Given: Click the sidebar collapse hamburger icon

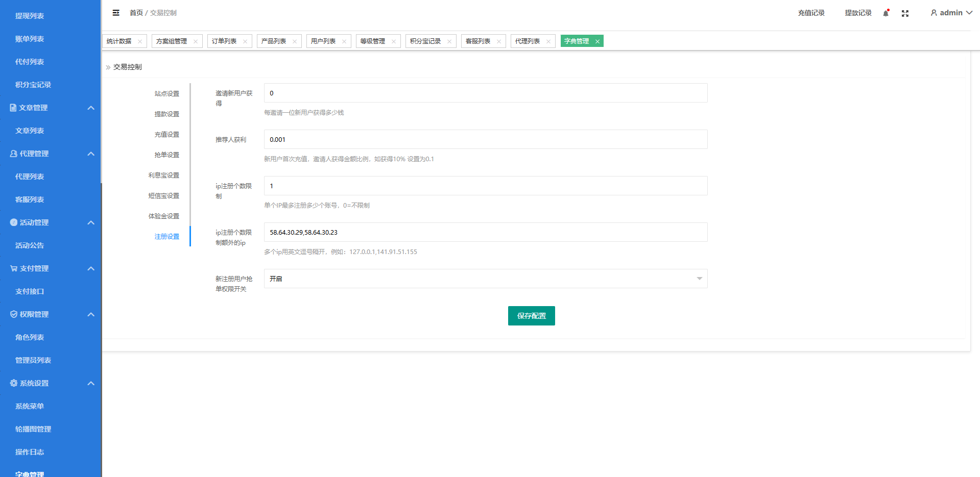Looking at the screenshot, I should 116,13.
